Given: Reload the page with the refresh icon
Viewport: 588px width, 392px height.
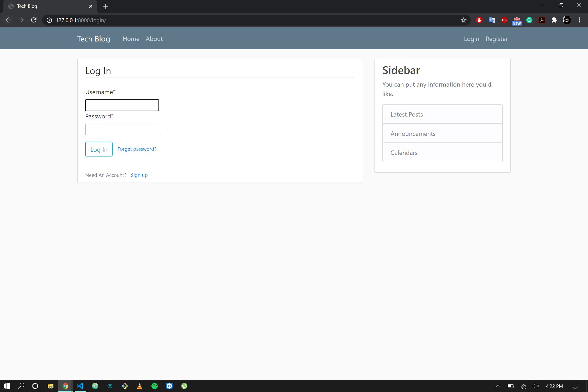Looking at the screenshot, I should pos(34,20).
